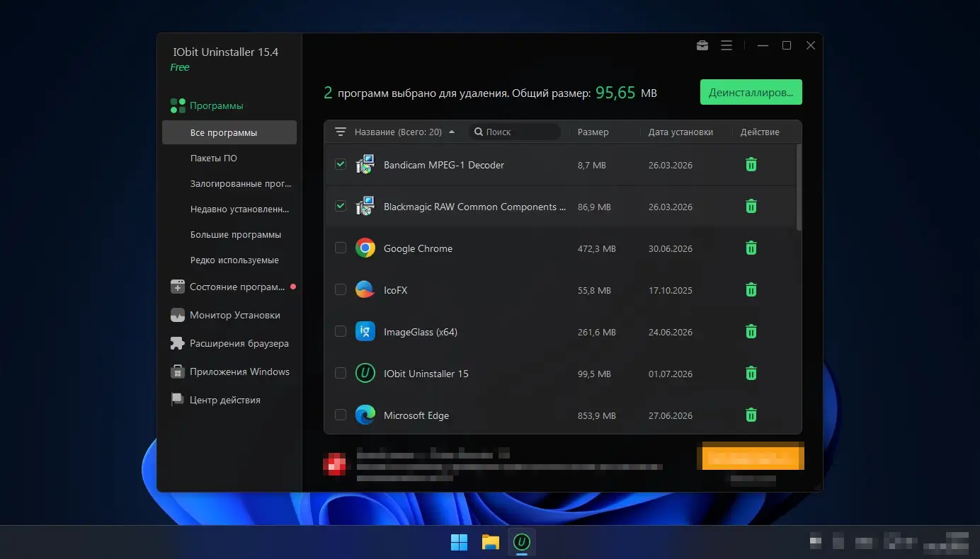This screenshot has height=559, width=980.
Task: Open Центр действия label
Action: coord(225,400)
